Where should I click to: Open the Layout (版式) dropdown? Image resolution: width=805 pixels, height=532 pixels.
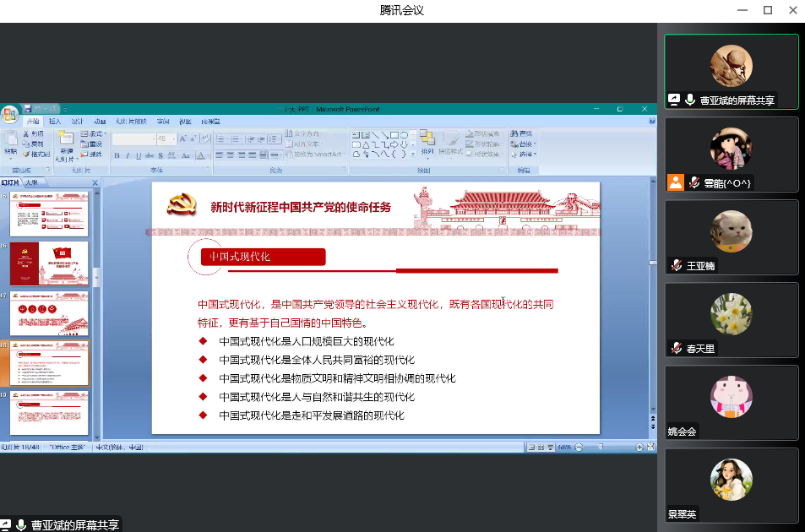(95, 134)
